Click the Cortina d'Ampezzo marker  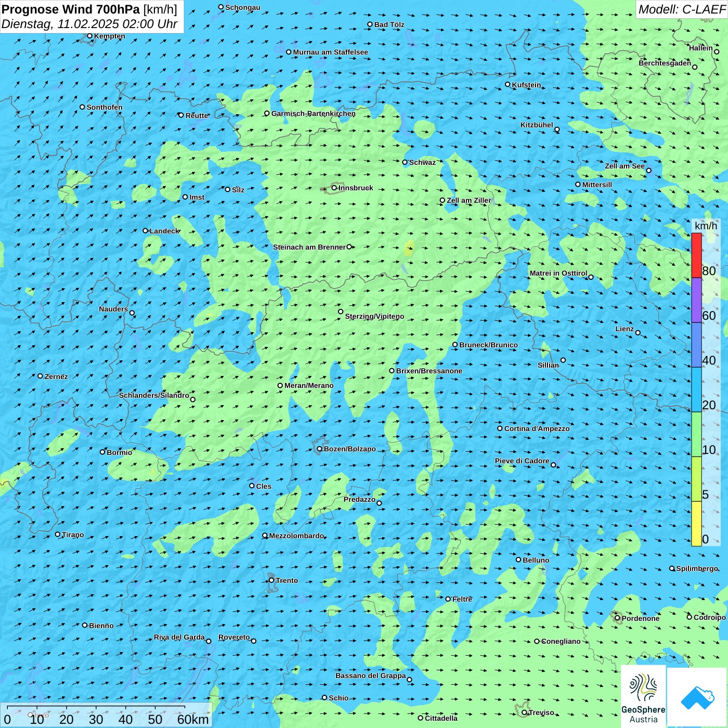click(x=500, y=428)
